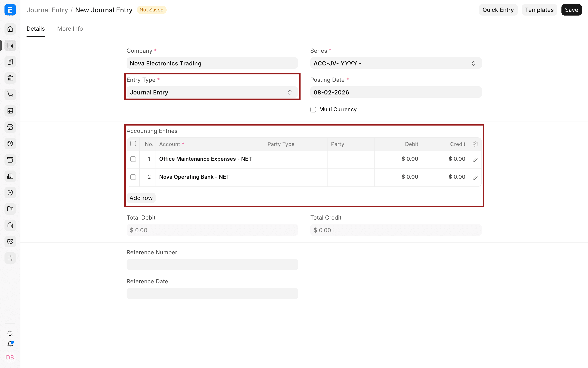This screenshot has width=588, height=368.
Task: Check the Nova Operating Bank row checkbox
Action: click(133, 177)
